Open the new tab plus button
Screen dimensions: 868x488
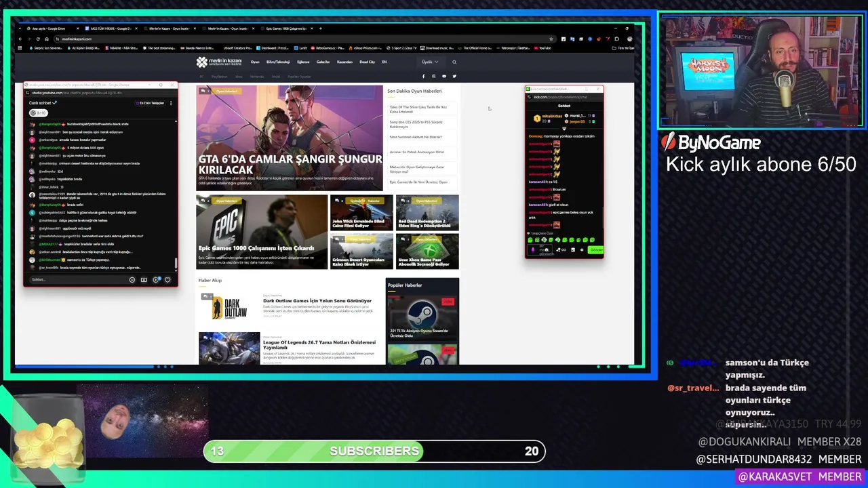pos(320,28)
